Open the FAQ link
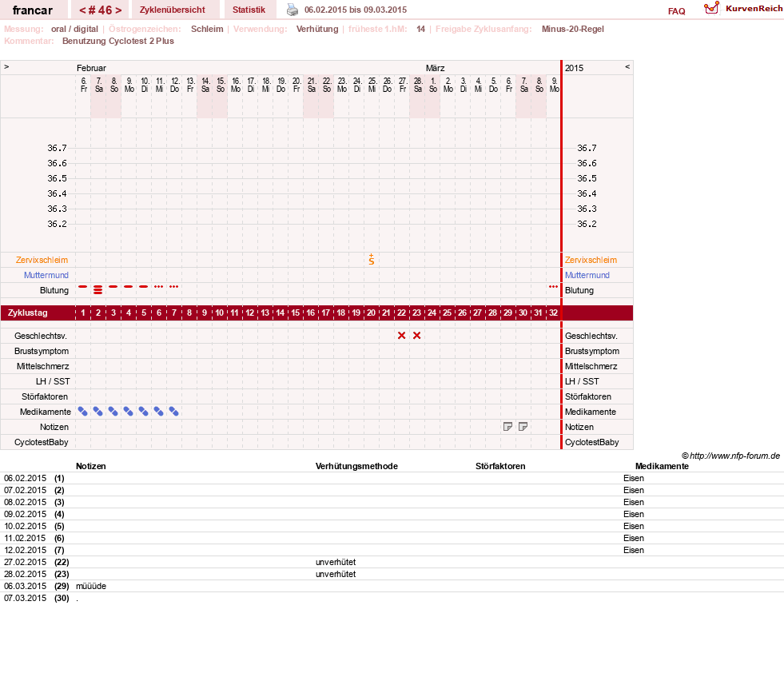Screen dimensions: 784x689 click(676, 11)
